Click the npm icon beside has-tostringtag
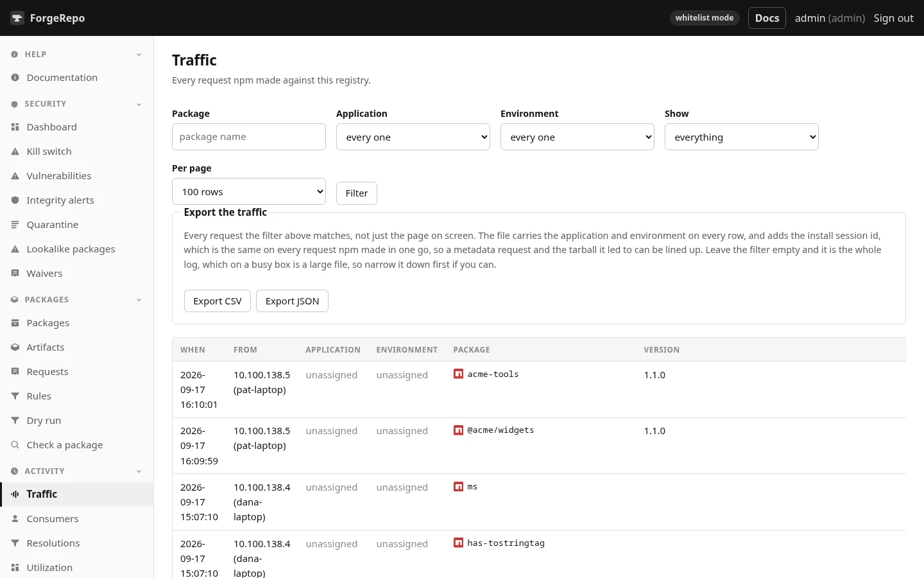 458,543
